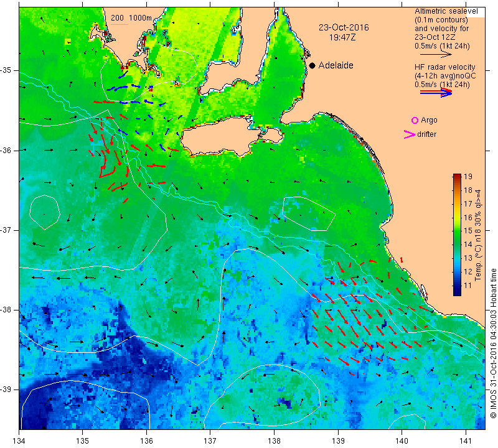
Task: Click the 138 longitude axis label
Action: pyautogui.click(x=274, y=441)
